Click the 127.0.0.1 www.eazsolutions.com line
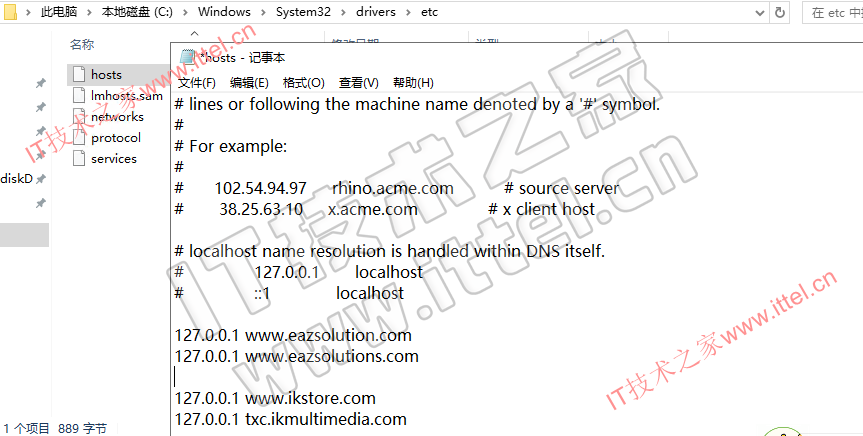Viewport: 863px width, 436px height. tap(297, 356)
